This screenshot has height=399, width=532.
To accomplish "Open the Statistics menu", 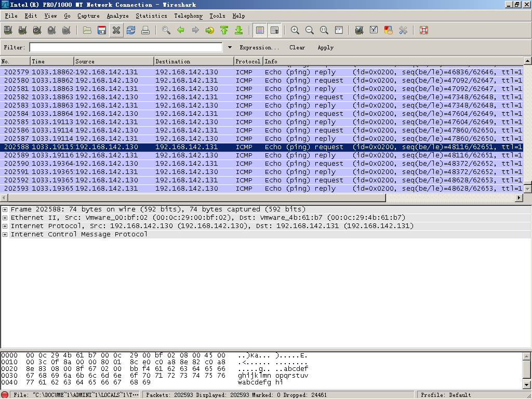I will pyautogui.click(x=151, y=16).
